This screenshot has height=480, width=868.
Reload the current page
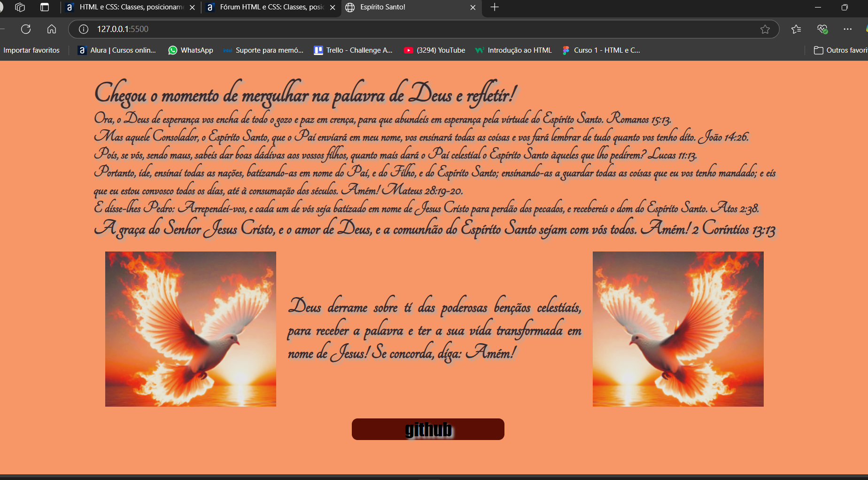pyautogui.click(x=26, y=29)
